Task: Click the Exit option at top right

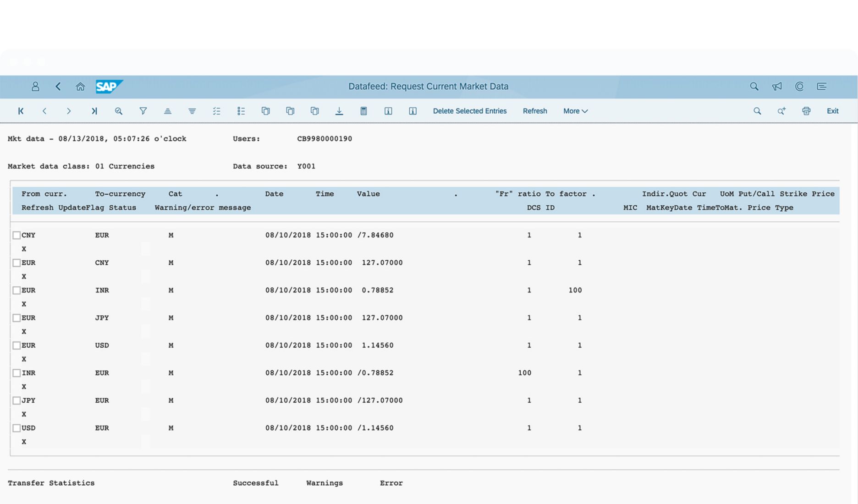Action: click(x=832, y=111)
